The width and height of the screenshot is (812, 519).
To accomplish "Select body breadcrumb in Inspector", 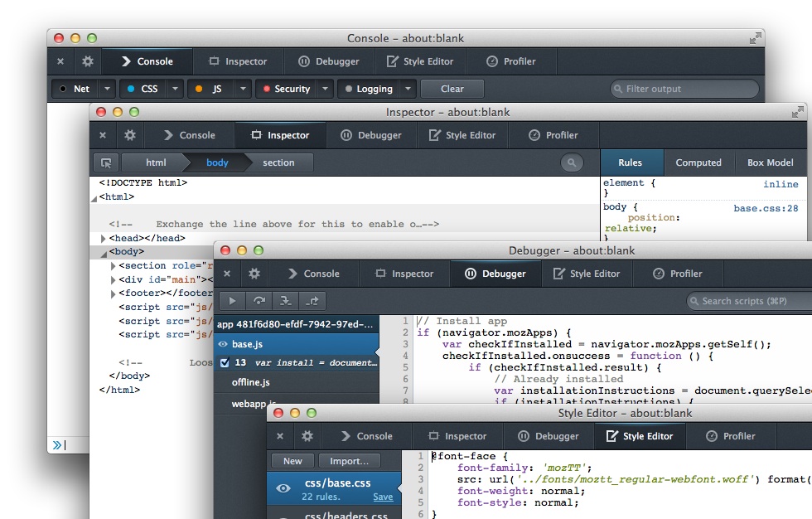I will (x=217, y=162).
